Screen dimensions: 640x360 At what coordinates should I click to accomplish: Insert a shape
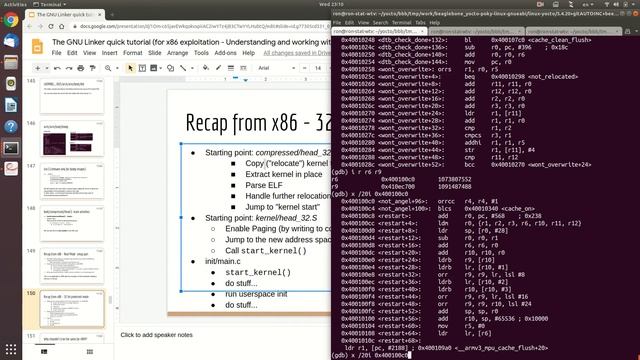[171, 68]
